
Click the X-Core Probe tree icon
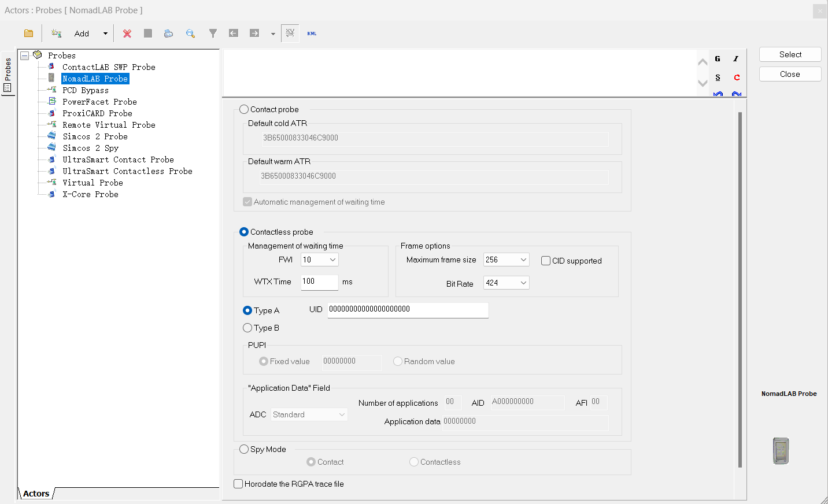coord(52,194)
